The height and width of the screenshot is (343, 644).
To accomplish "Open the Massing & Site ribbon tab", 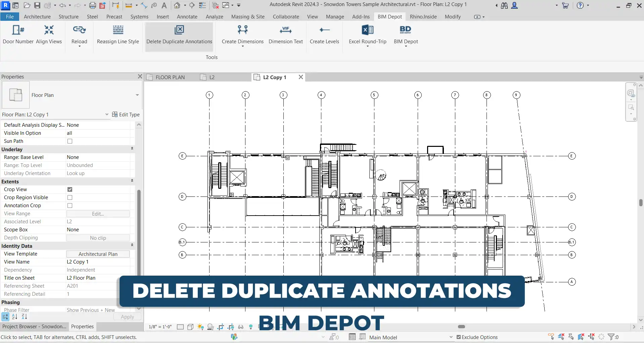I will pyautogui.click(x=248, y=17).
